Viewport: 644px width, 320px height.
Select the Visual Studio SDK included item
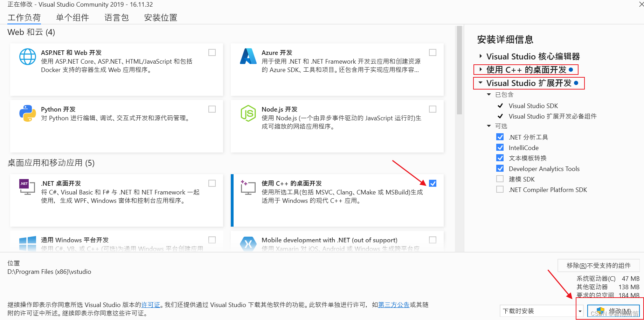(533, 106)
